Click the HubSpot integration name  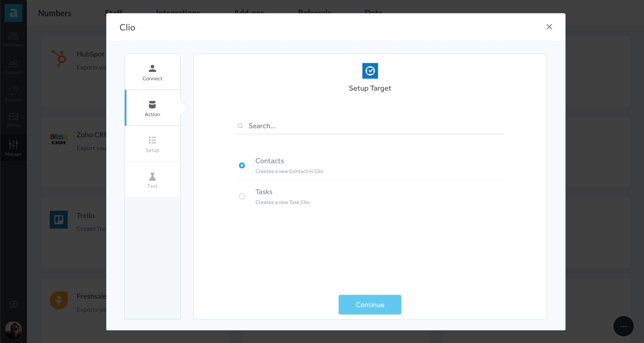click(x=91, y=54)
